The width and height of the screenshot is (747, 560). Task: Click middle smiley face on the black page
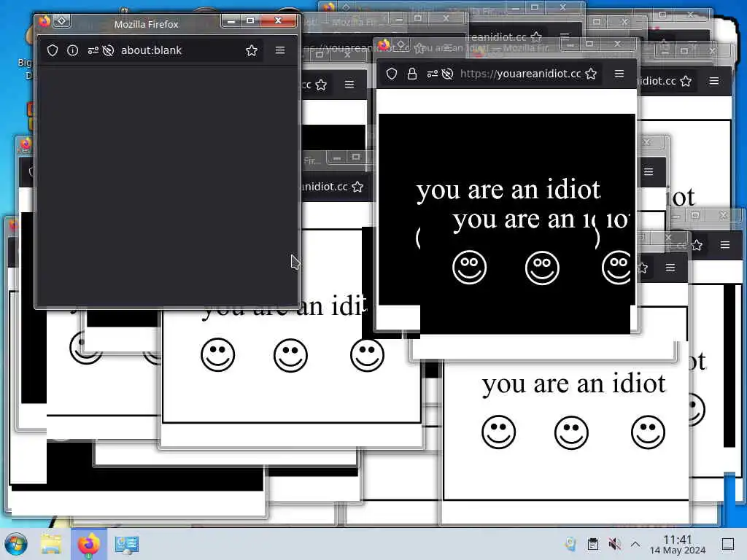click(542, 268)
